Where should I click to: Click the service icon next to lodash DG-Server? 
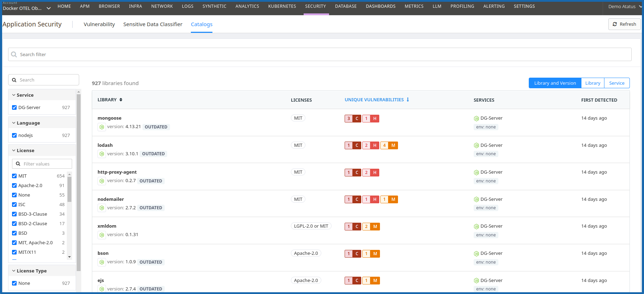[476, 145]
